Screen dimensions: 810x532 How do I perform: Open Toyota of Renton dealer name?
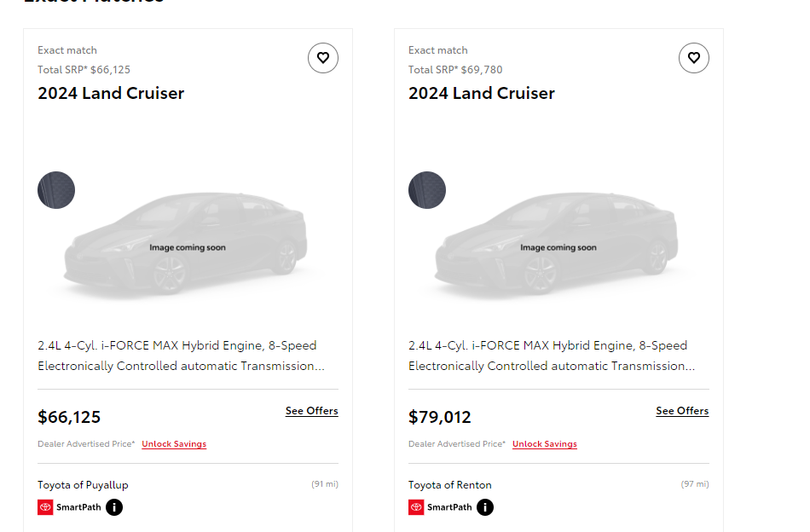[x=450, y=485]
